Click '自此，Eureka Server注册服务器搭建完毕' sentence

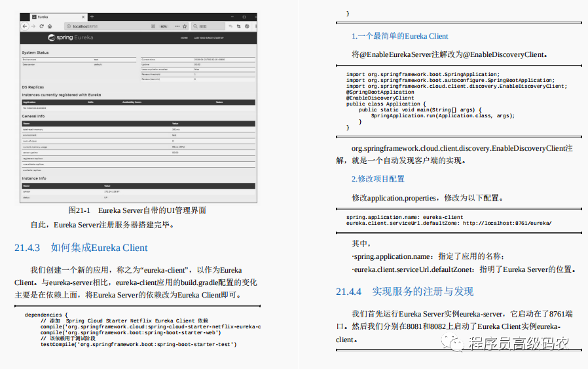pyautogui.click(x=102, y=225)
